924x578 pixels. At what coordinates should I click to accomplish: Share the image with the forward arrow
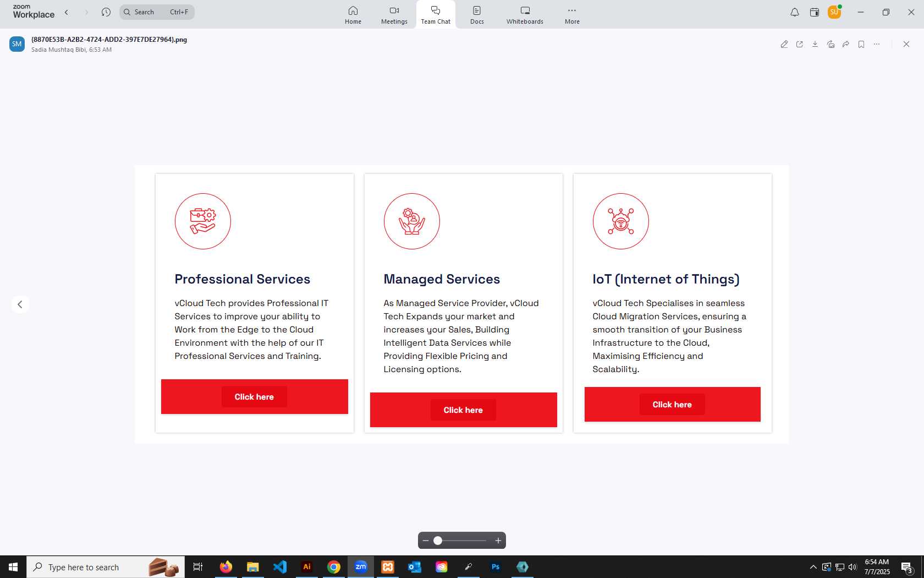(x=846, y=44)
